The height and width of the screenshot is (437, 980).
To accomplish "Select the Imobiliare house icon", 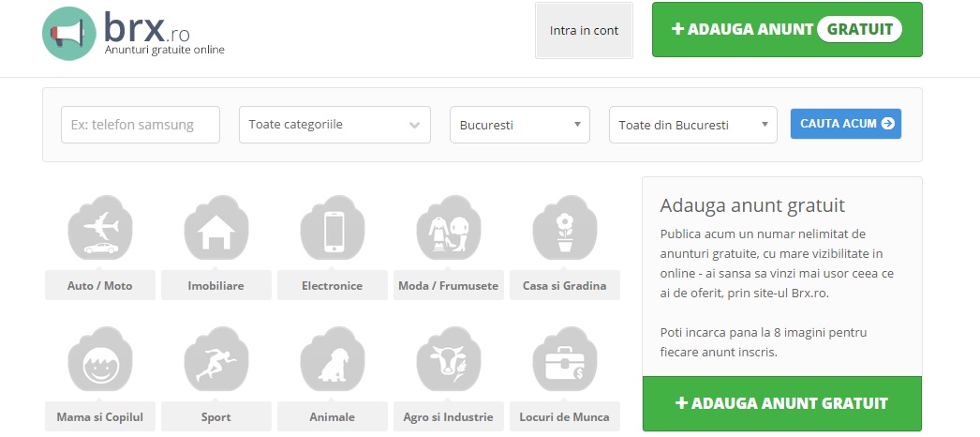I will [216, 231].
